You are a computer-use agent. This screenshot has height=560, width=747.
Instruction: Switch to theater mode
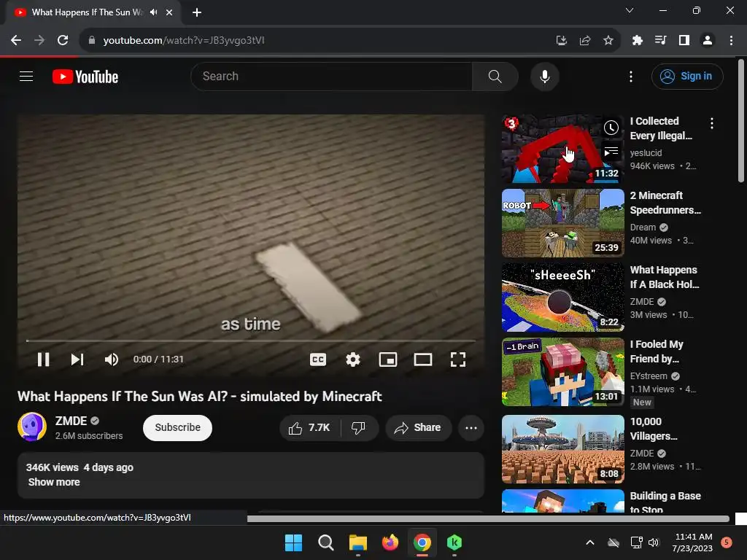click(423, 359)
